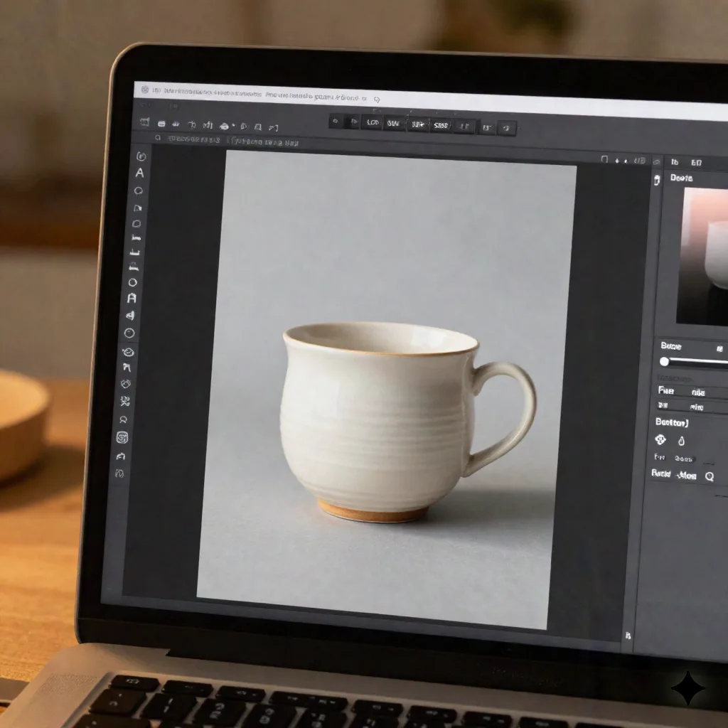Click the boxed spiral icon in left toolbar
Viewport: 728px width, 728px height.
pos(122,437)
